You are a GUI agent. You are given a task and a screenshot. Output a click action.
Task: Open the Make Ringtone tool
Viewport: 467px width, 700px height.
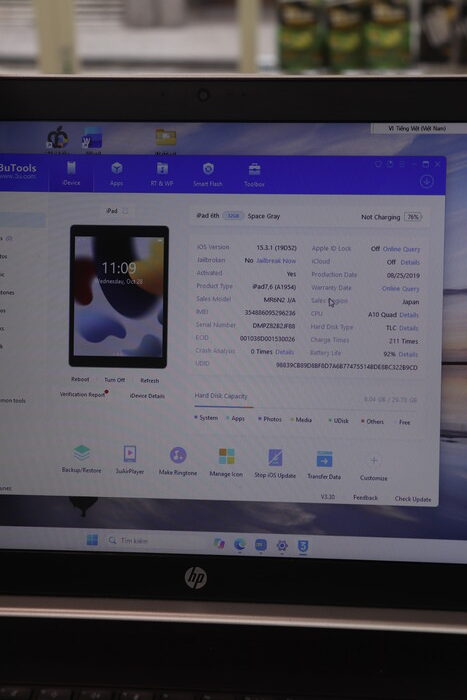coord(178,461)
